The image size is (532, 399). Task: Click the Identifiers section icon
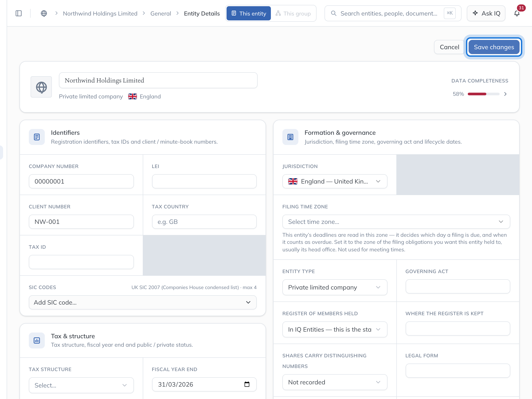coord(37,137)
